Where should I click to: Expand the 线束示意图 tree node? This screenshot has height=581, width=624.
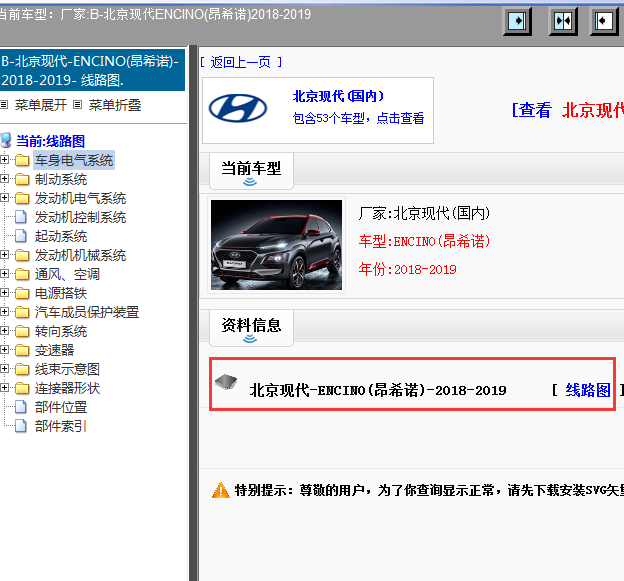tap(4, 369)
